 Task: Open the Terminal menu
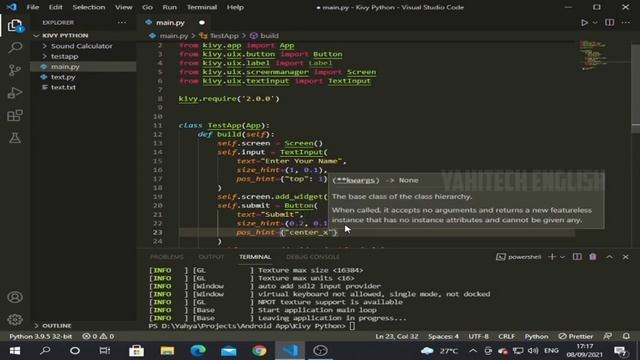point(202,7)
